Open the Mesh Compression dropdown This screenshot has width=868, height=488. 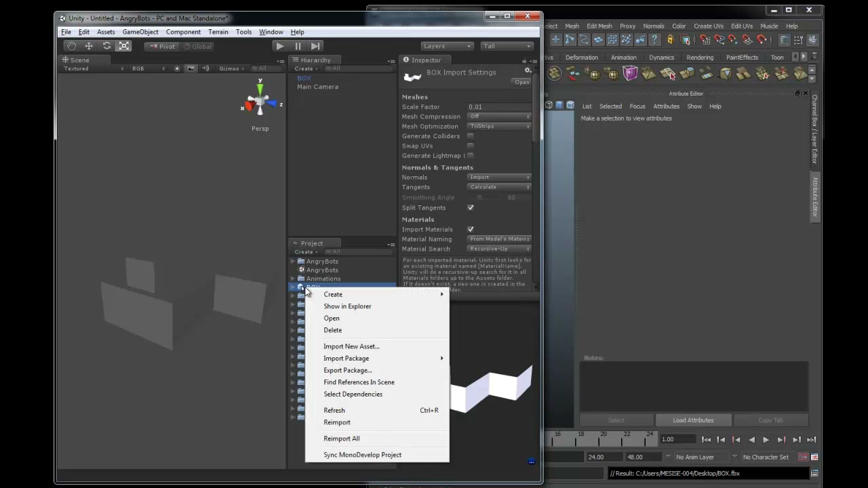[499, 117]
